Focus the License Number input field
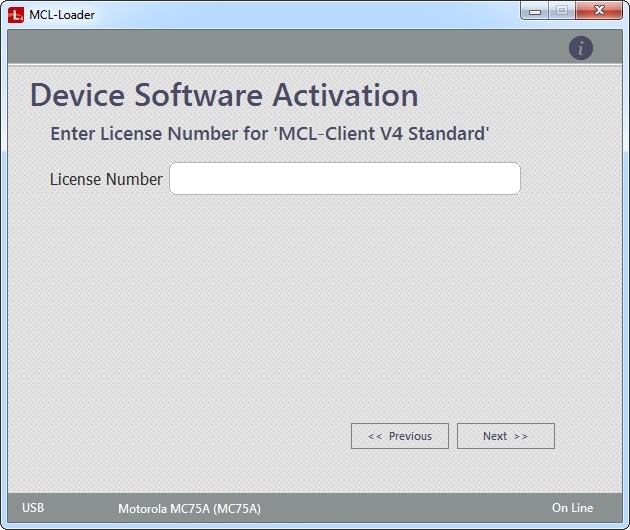This screenshot has height=530, width=630. pos(344,179)
